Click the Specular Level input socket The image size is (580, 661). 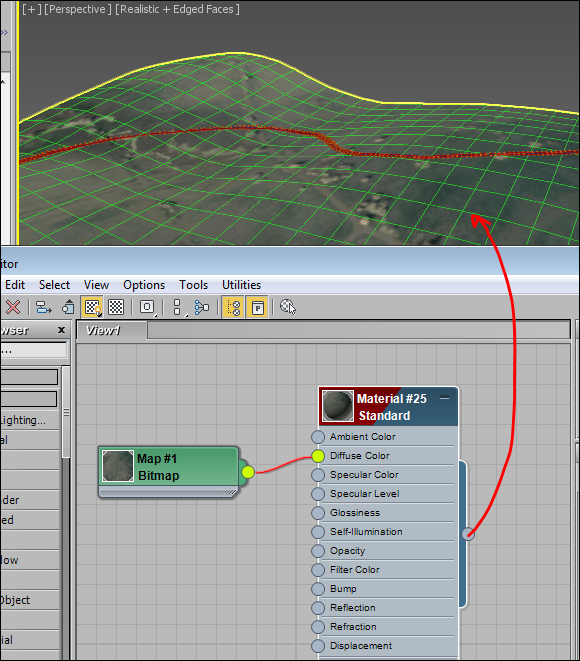tap(318, 494)
